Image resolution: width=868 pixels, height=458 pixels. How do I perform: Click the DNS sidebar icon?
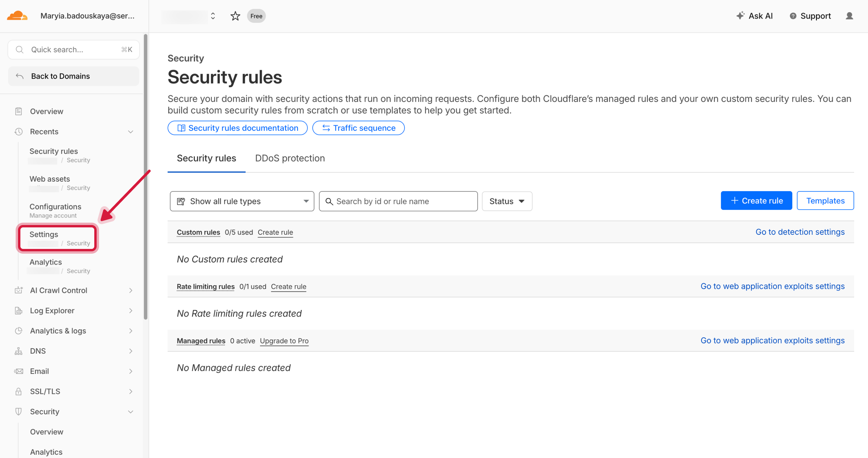[x=19, y=351]
